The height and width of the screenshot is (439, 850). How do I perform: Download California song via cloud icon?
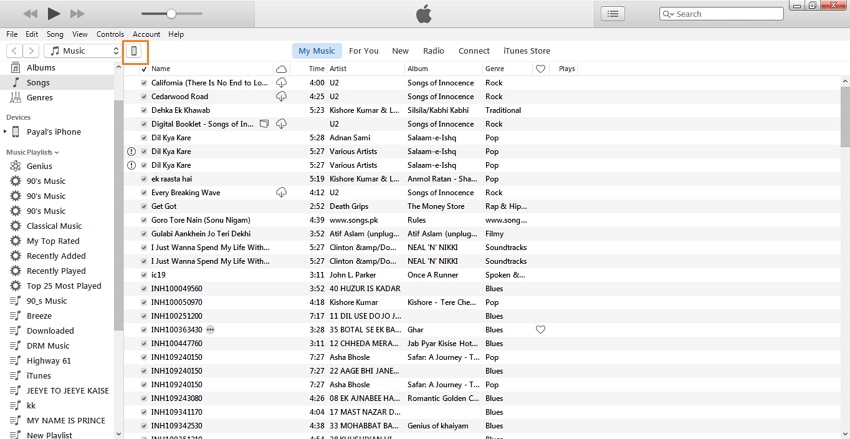pyautogui.click(x=281, y=82)
